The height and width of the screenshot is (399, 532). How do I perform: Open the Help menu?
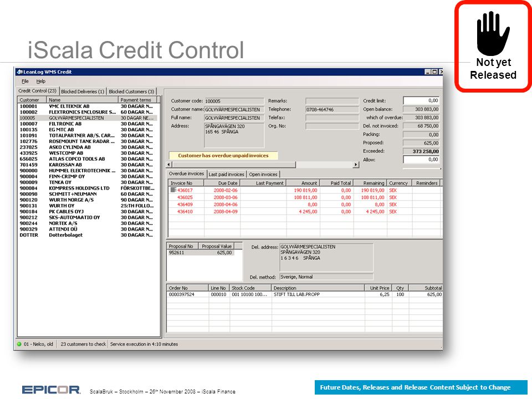[x=40, y=81]
